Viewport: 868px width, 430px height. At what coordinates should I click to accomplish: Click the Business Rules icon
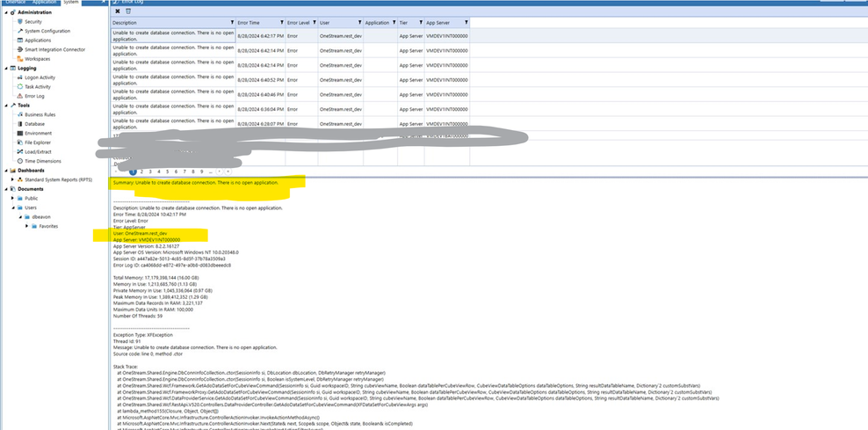(x=20, y=114)
